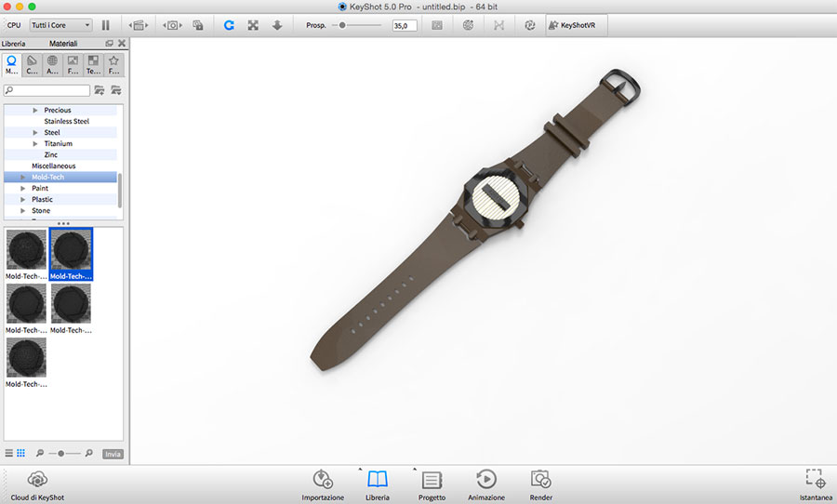837x504 pixels.
Task: Open Cloud di KeyShot
Action: pyautogui.click(x=37, y=485)
